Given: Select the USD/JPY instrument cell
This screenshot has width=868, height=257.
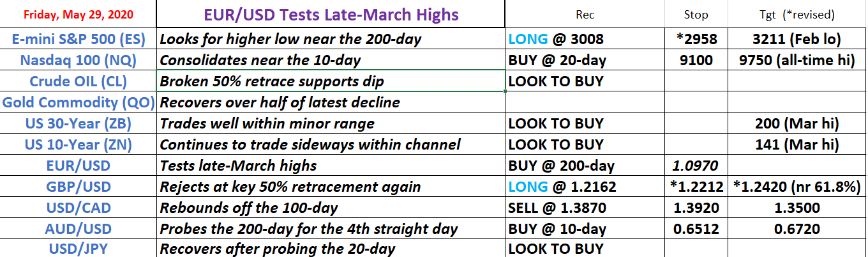Looking at the screenshot, I should 78,249.
